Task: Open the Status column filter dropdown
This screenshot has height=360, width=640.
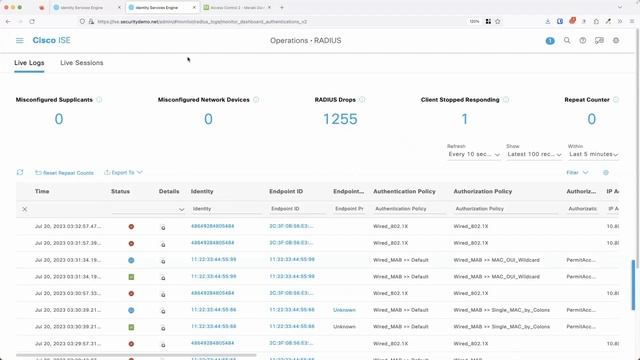Action: click(149, 209)
